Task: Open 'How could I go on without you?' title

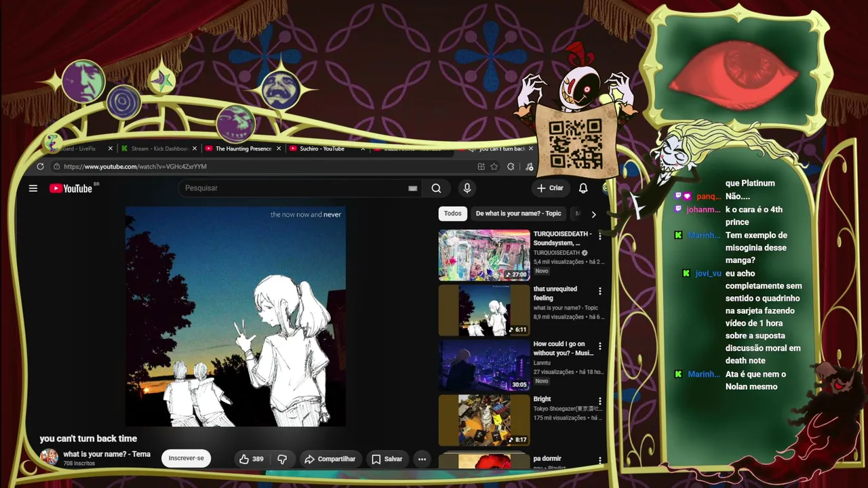Action: (x=564, y=348)
